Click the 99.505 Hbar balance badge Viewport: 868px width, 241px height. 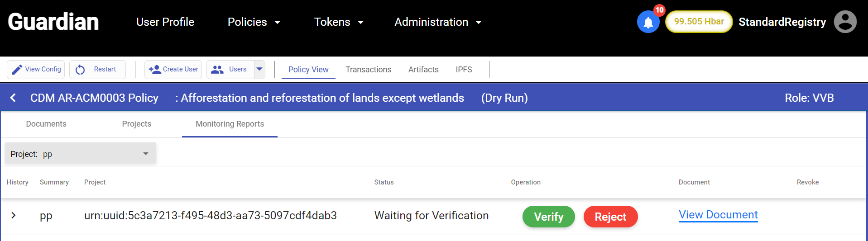point(699,22)
